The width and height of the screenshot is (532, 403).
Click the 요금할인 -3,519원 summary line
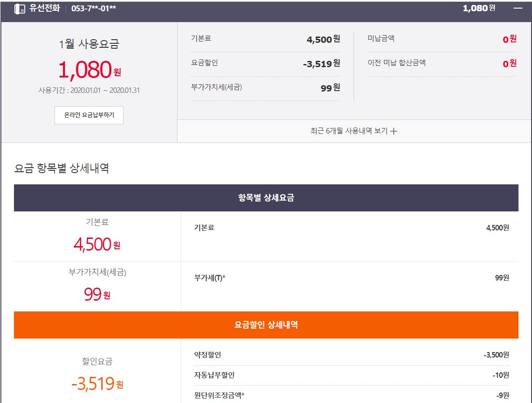pos(265,63)
